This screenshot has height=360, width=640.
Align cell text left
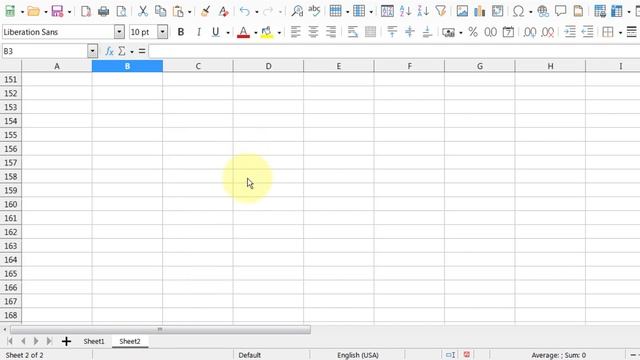[296, 32]
